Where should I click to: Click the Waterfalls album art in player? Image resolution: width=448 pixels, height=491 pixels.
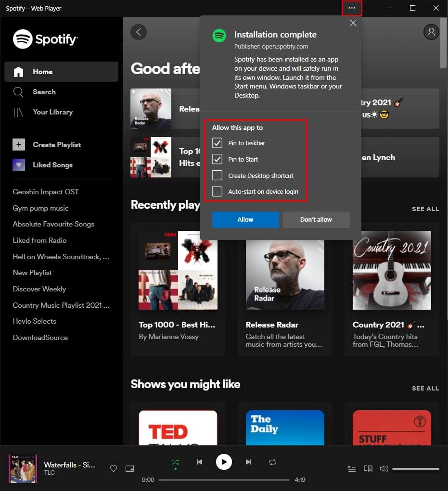[23, 468]
